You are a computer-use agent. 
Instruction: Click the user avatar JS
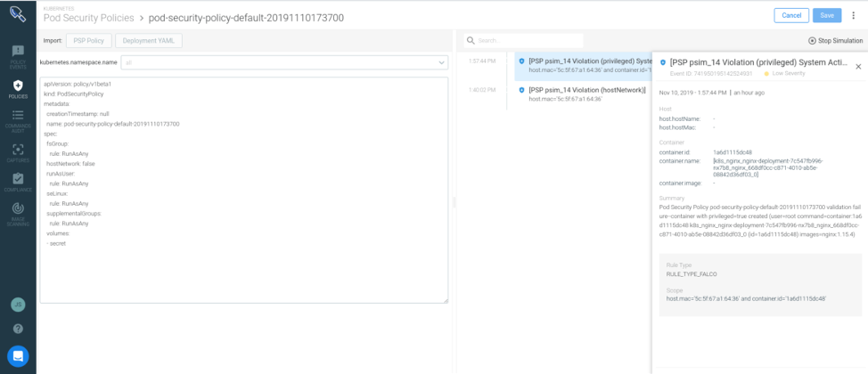18,305
